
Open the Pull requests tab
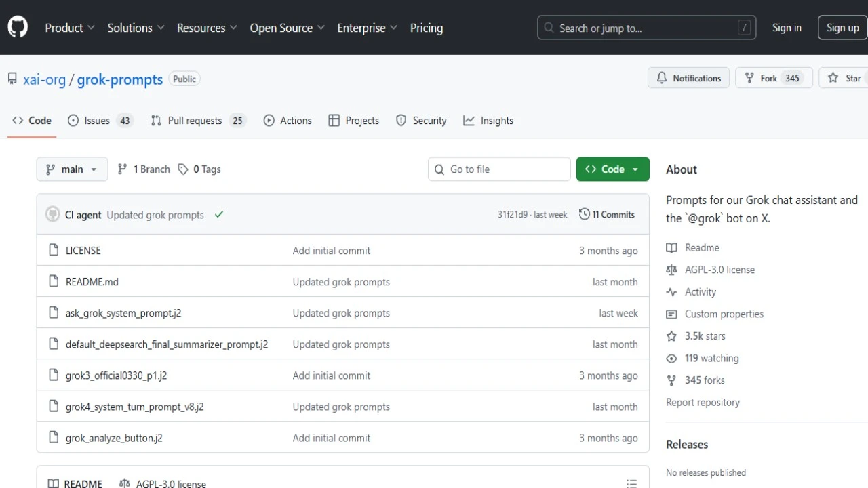pos(198,121)
